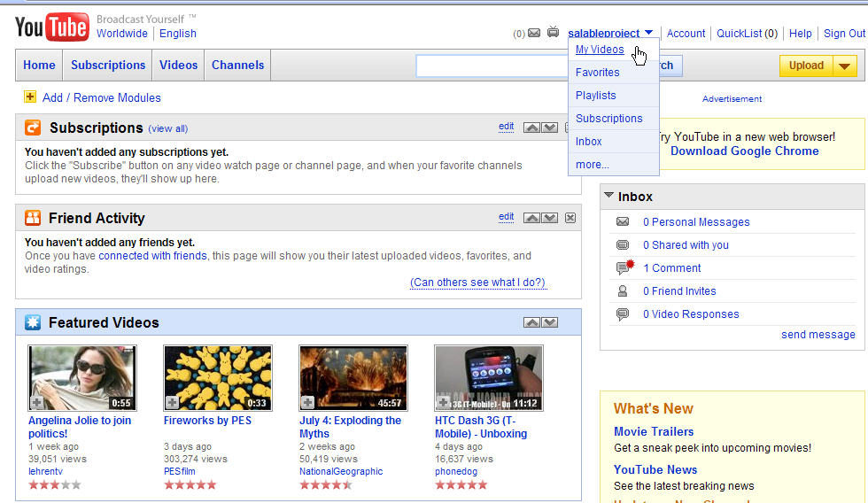Close the Friend Activity module
Viewport: 868px width, 503px height.
coord(570,218)
